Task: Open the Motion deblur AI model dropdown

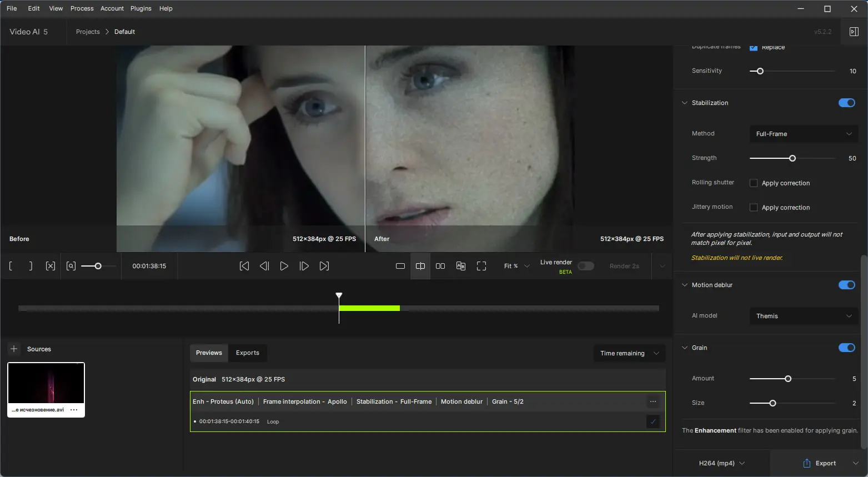Action: (804, 316)
